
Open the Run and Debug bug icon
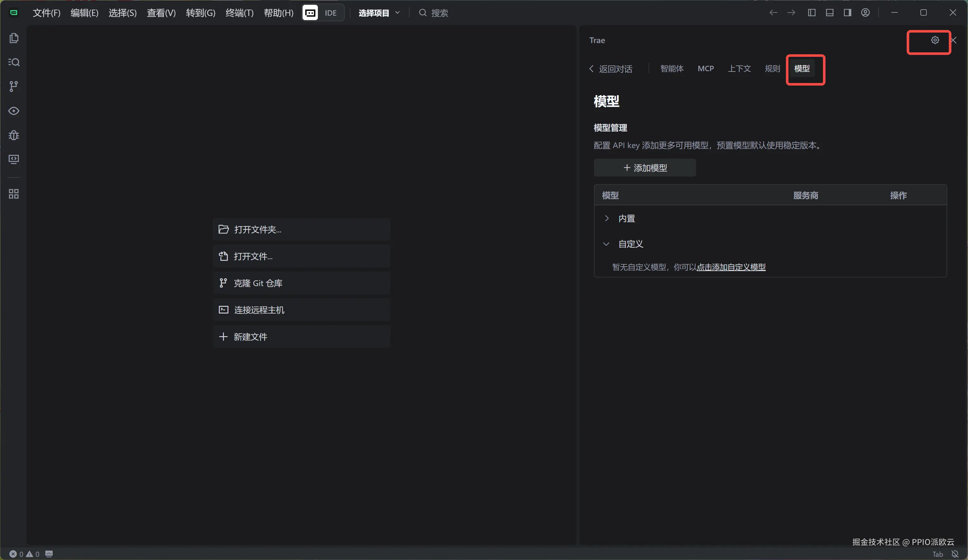coord(14,135)
